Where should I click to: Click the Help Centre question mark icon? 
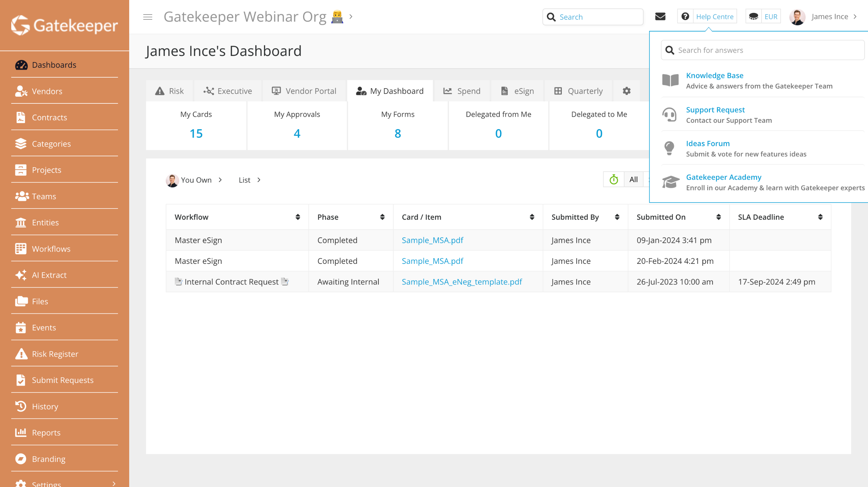(685, 17)
